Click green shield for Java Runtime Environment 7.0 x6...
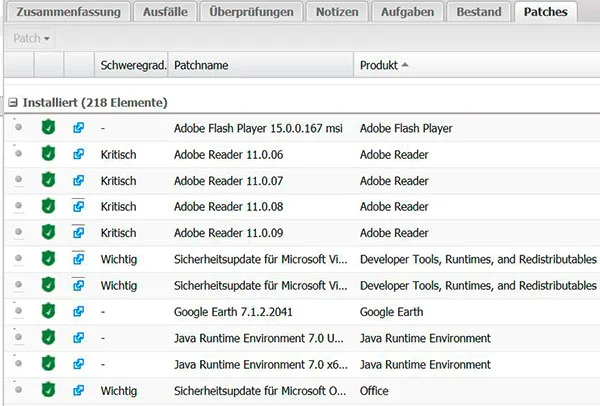600x406 pixels. point(48,363)
